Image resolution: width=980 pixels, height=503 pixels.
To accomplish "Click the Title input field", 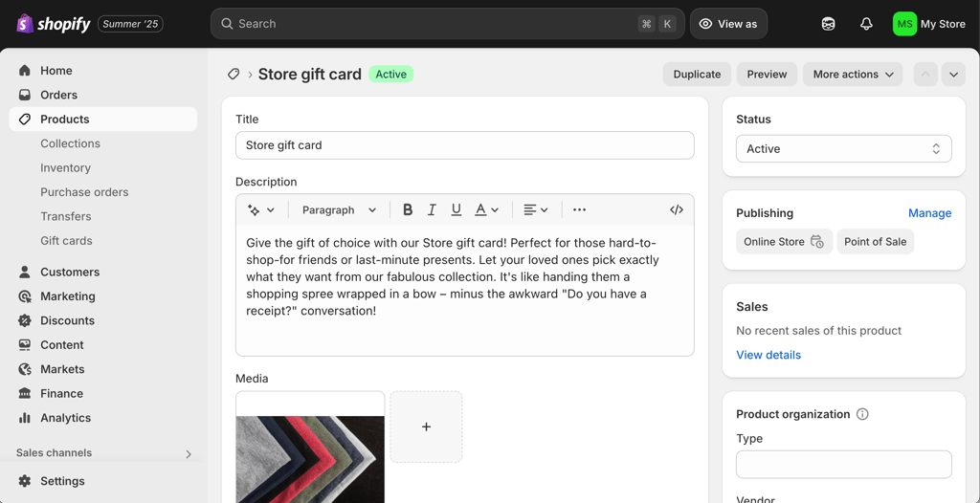I will 465,145.
